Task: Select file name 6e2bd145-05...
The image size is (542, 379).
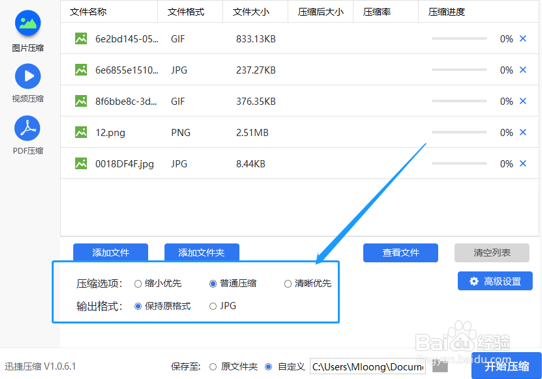Action: pyautogui.click(x=127, y=39)
